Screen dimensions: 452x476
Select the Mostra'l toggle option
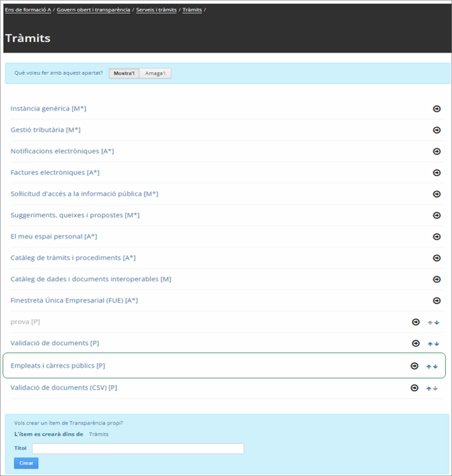tap(124, 73)
